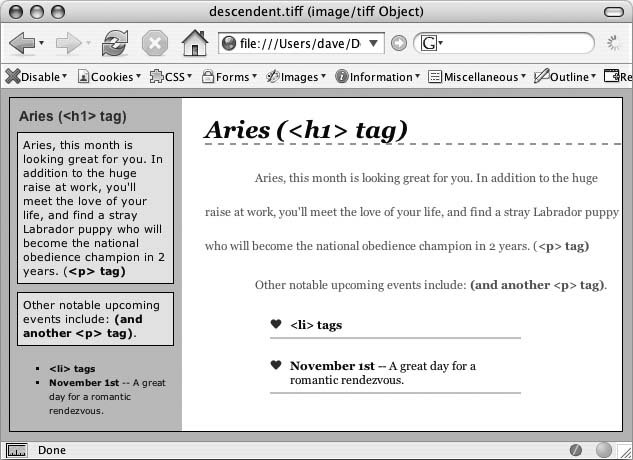
Task: Click 'romantic rendezvous.' in the main list
Action: [x=347, y=380]
